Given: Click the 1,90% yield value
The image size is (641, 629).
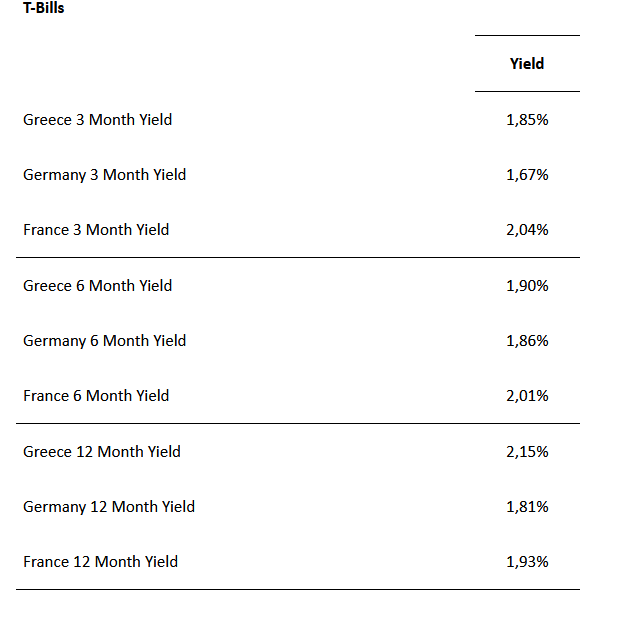Looking at the screenshot, I should point(527,286).
